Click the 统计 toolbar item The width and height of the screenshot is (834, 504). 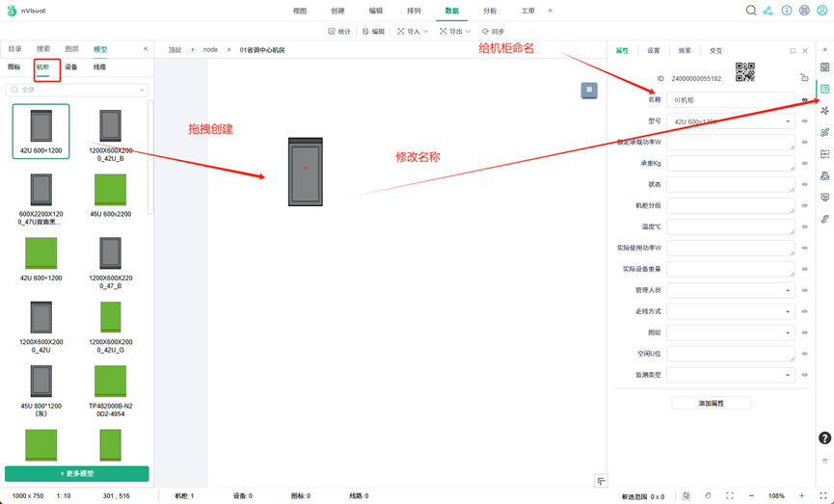(339, 32)
